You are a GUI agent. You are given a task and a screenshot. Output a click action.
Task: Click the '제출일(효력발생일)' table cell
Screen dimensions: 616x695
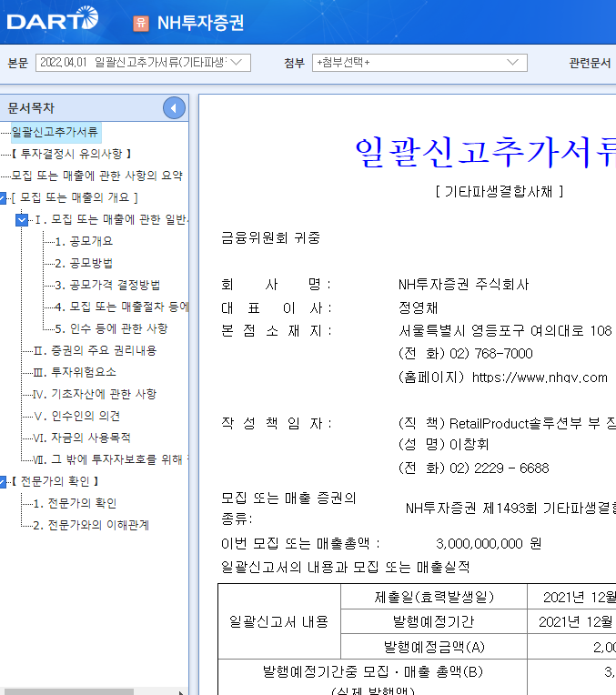tap(434, 597)
